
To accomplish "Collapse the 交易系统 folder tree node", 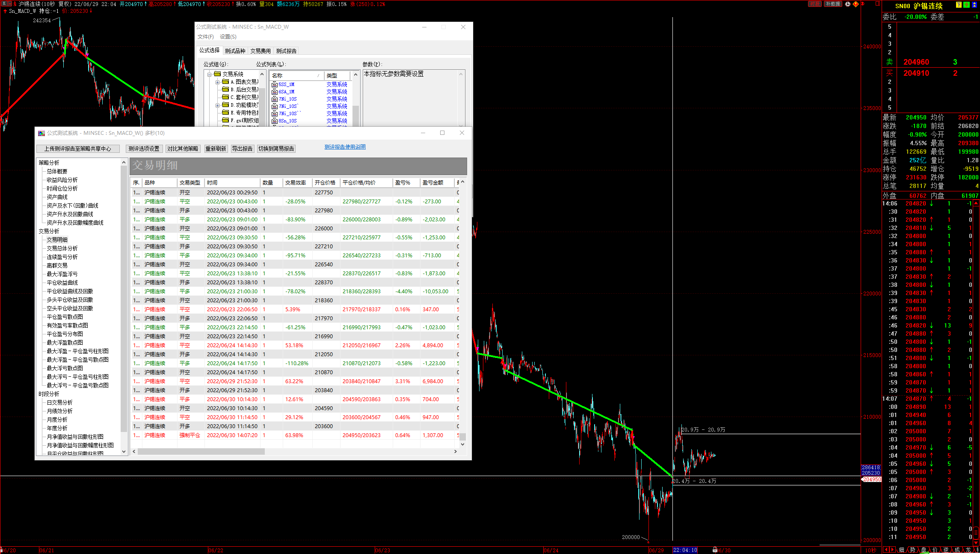I will click(x=209, y=74).
